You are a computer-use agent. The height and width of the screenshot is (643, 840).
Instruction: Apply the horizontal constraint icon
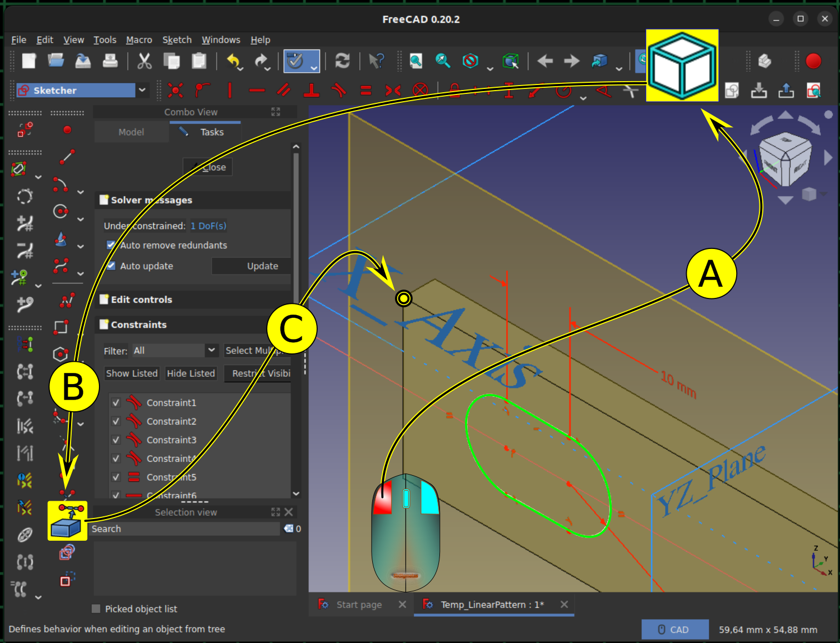(x=257, y=90)
